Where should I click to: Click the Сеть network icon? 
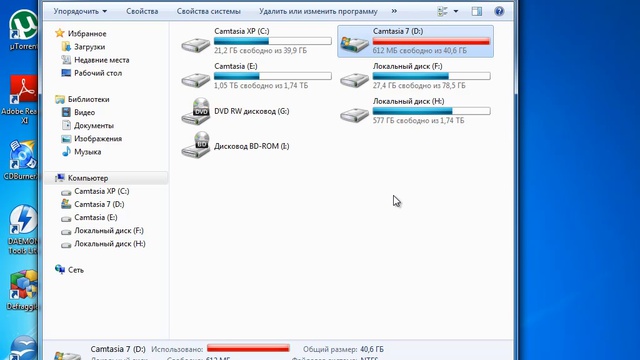(60, 269)
